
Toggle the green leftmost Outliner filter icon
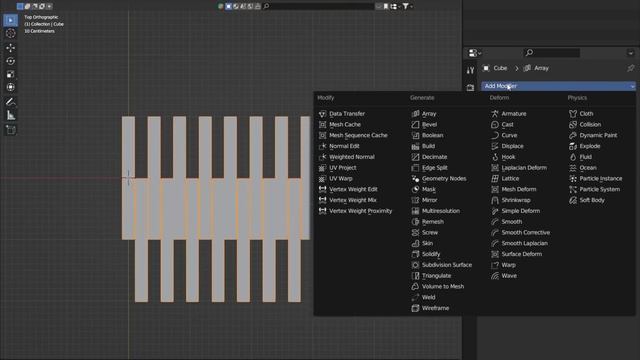(x=221, y=6)
